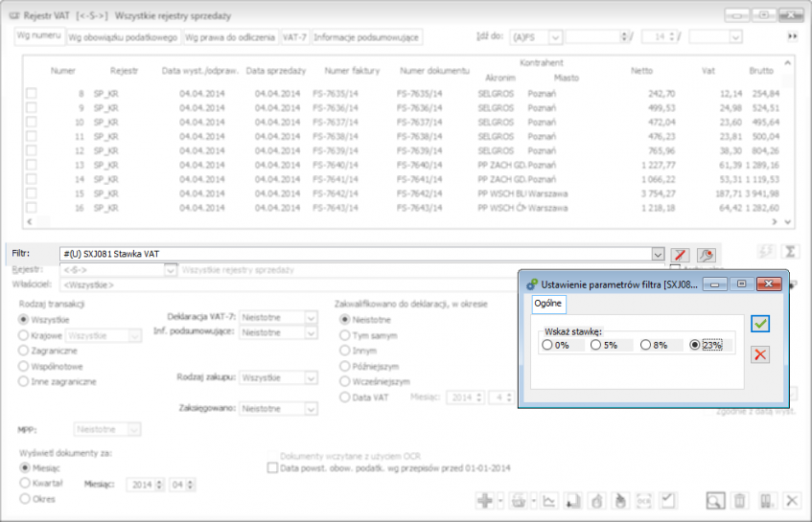Open the Informacje podsumowujące tab
The image size is (812, 522).
tap(366, 37)
